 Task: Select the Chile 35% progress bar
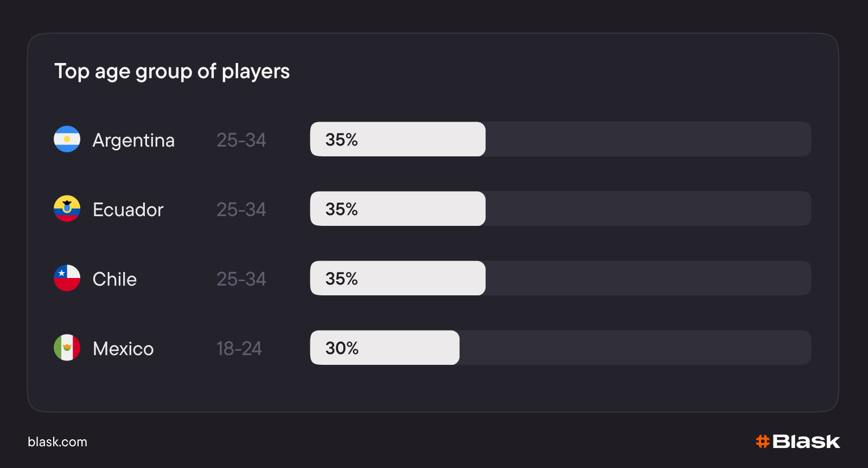560,278
